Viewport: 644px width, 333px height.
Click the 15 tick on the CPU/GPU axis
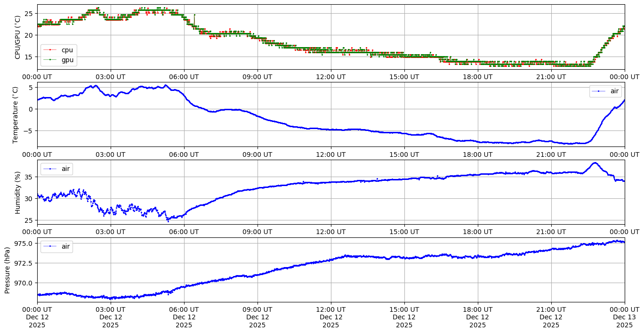pyautogui.click(x=28, y=57)
